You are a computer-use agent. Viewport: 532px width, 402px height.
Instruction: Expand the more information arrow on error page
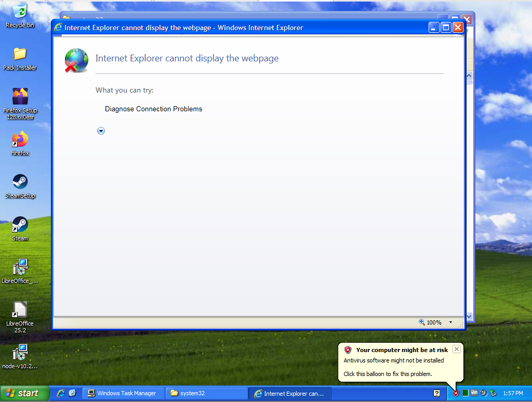[x=101, y=131]
